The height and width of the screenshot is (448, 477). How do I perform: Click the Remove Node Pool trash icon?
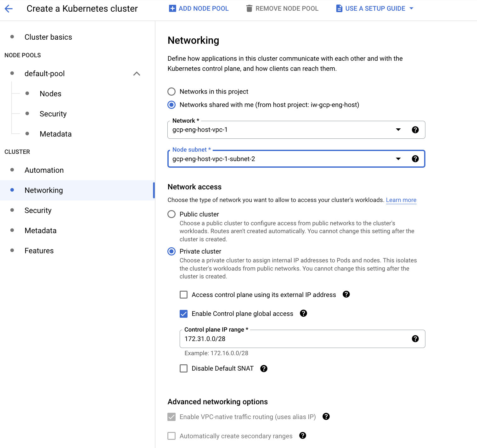pos(249,8)
